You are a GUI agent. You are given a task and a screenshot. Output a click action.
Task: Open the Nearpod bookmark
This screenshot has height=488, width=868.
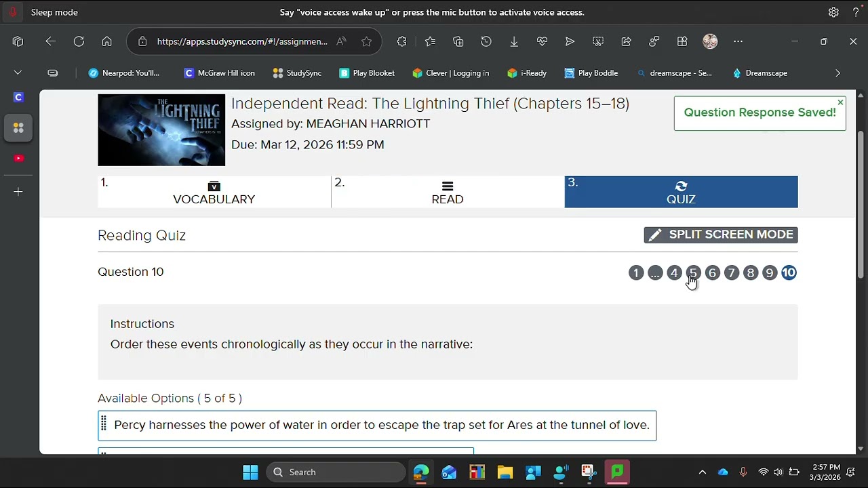click(124, 73)
